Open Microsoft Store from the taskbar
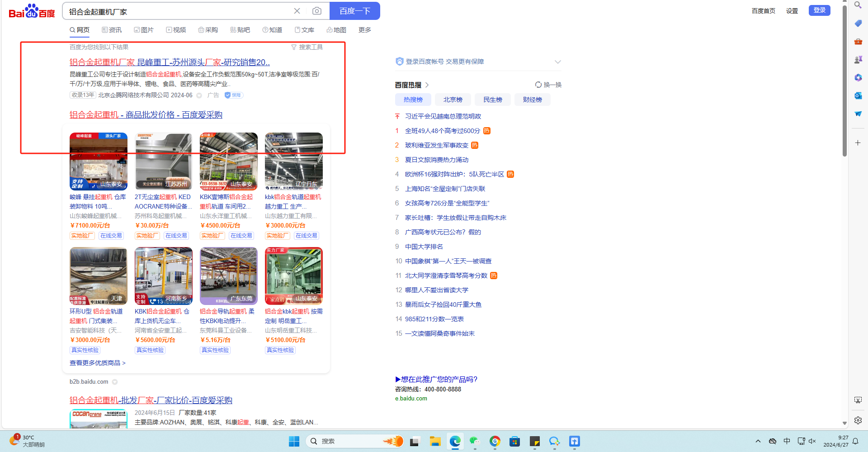The height and width of the screenshot is (452, 868). pyautogui.click(x=514, y=441)
